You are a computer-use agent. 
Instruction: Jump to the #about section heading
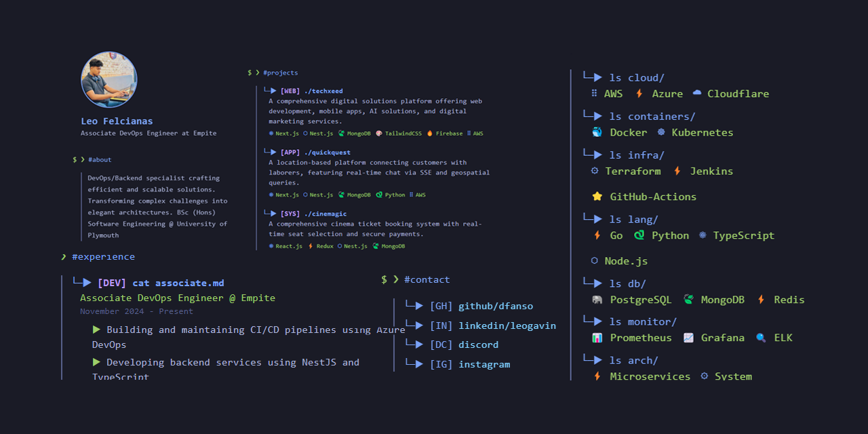[x=100, y=159]
